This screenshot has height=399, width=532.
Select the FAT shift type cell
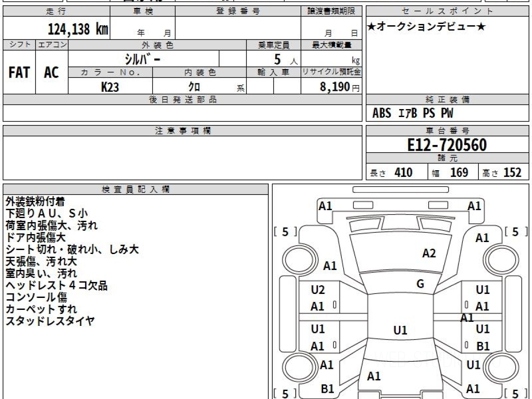(x=19, y=73)
